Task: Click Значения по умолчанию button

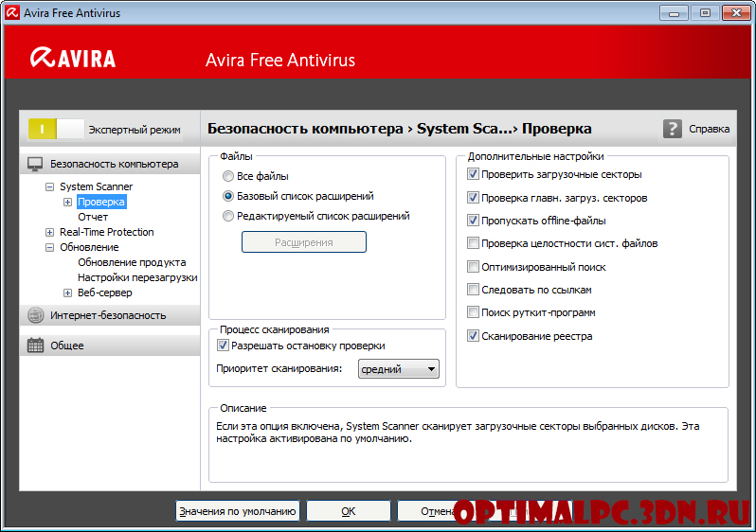Action: click(x=237, y=511)
